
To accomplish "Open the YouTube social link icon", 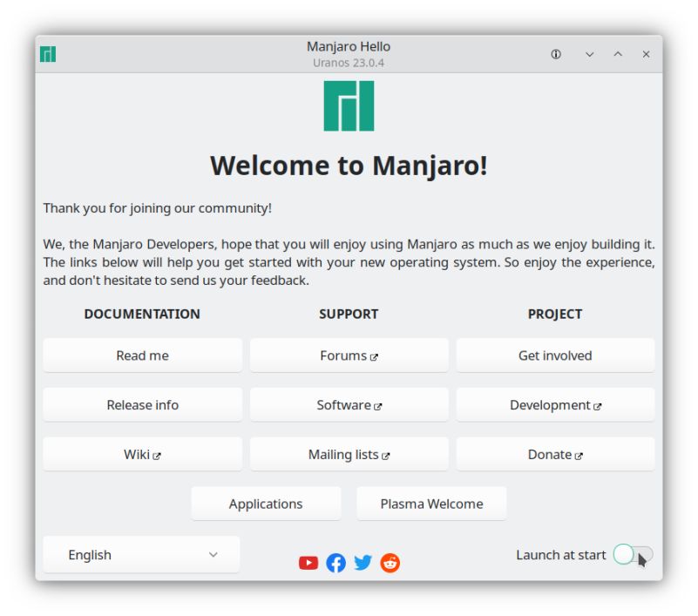I will tap(308, 563).
